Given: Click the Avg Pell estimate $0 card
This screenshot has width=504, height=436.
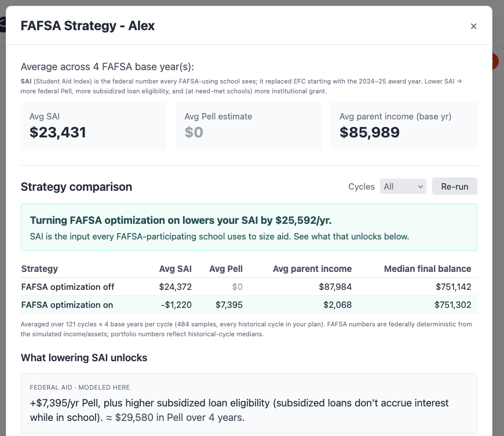Looking at the screenshot, I should [x=249, y=126].
